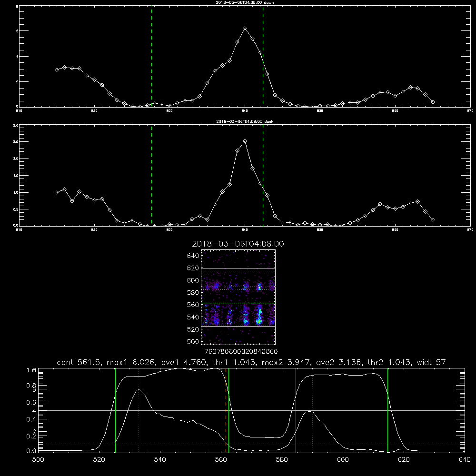The height and width of the screenshot is (476, 476).
Task: Click the brightest blob in the lower spectrogram band
Action: (259, 320)
